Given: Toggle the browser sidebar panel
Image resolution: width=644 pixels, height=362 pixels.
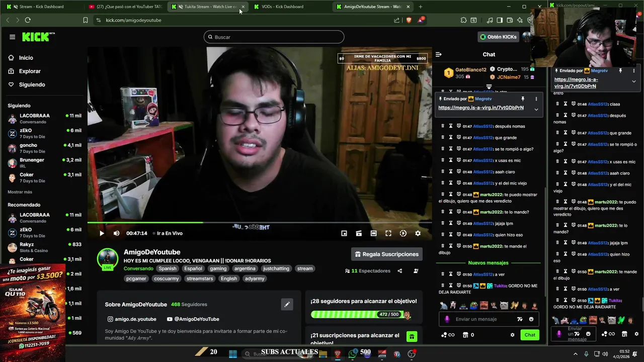Looking at the screenshot, I should 500,20.
